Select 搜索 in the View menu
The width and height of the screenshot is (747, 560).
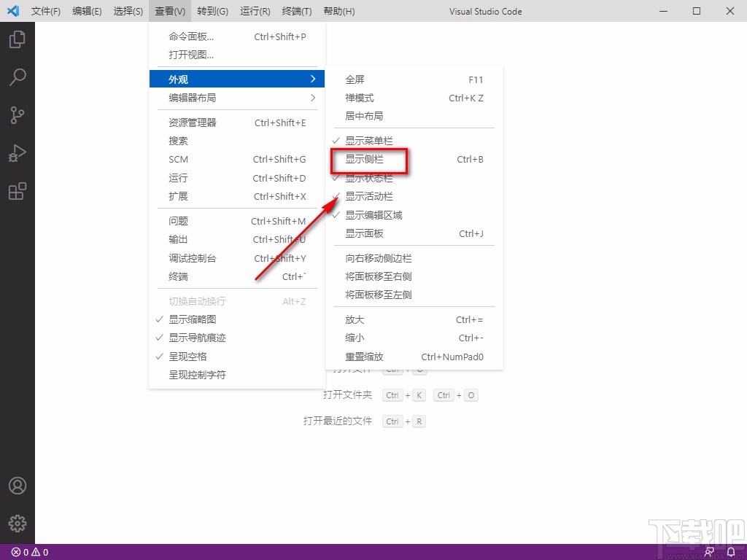(x=237, y=141)
